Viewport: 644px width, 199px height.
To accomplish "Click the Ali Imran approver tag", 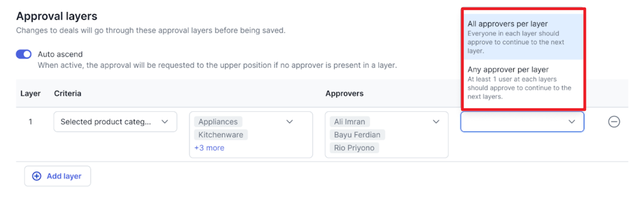I will click(349, 121).
